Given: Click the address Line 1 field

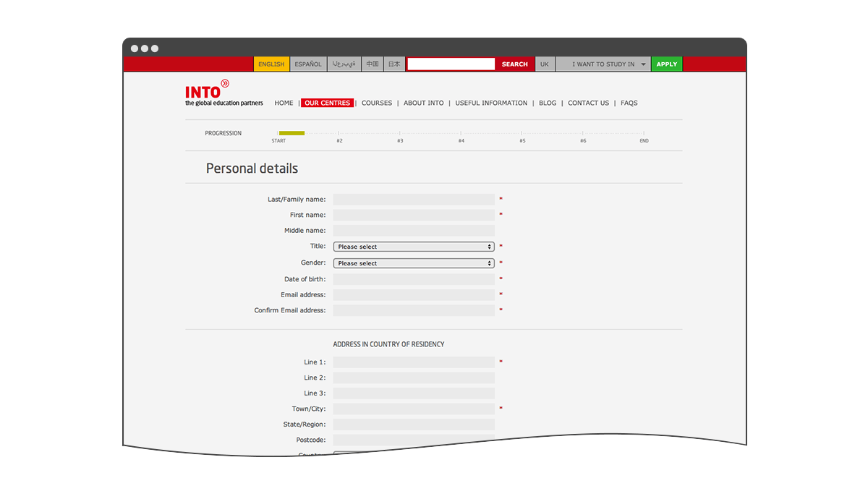Looking at the screenshot, I should click(x=414, y=362).
